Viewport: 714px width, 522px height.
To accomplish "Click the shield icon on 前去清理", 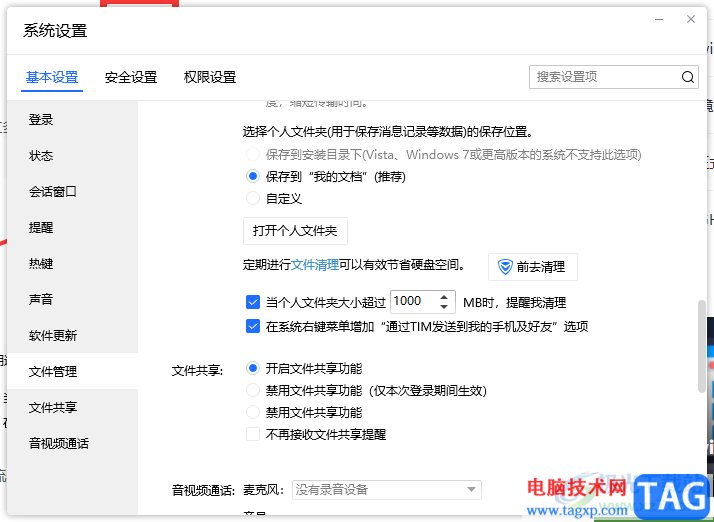I will [505, 267].
